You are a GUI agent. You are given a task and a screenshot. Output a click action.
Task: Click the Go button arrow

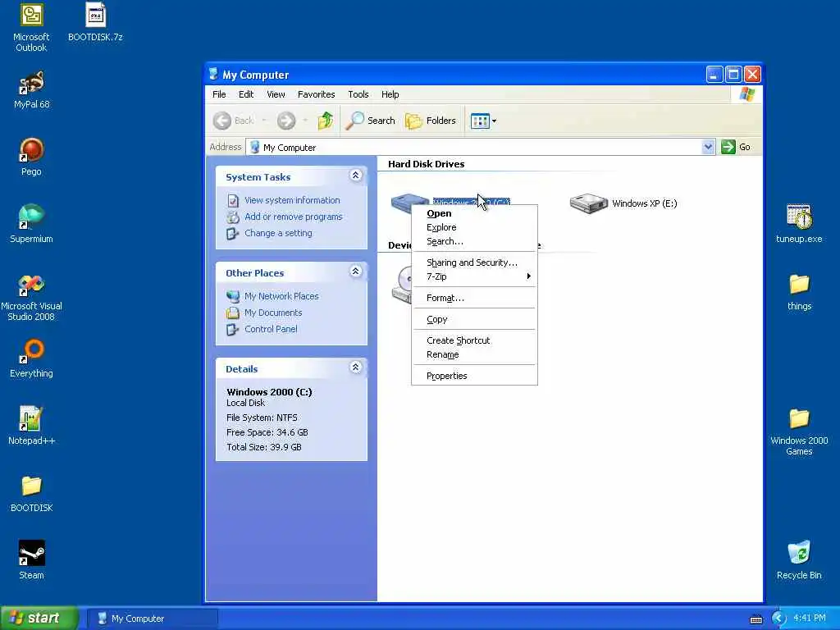click(728, 147)
